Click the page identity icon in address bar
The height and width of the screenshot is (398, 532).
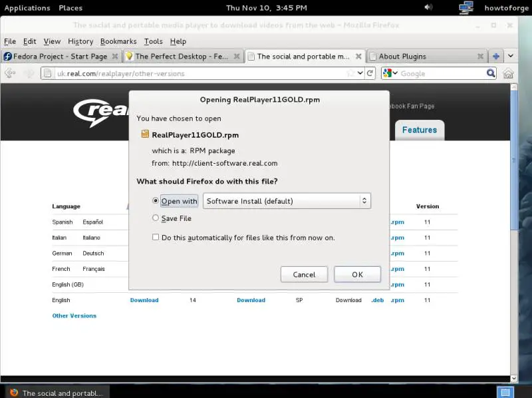(x=47, y=73)
